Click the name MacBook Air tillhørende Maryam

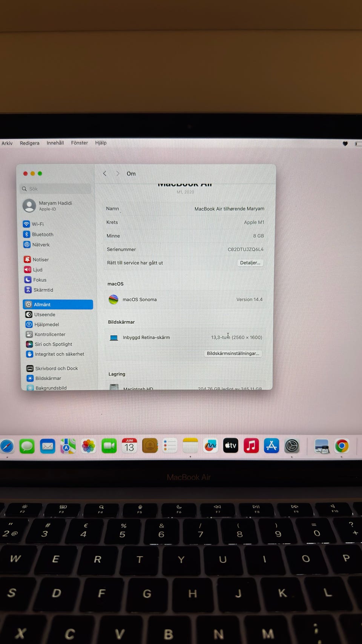tap(229, 209)
